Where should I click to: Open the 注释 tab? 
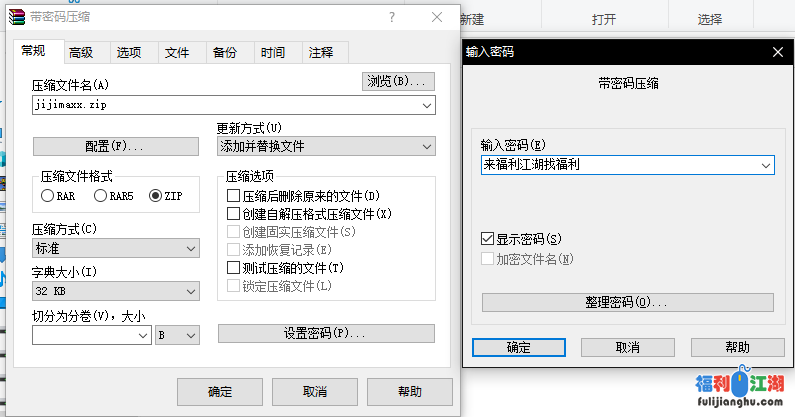(x=321, y=53)
